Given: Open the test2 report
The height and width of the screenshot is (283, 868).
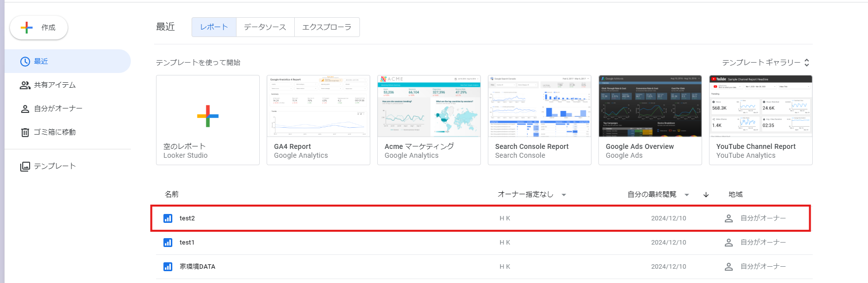Looking at the screenshot, I should [481, 218].
